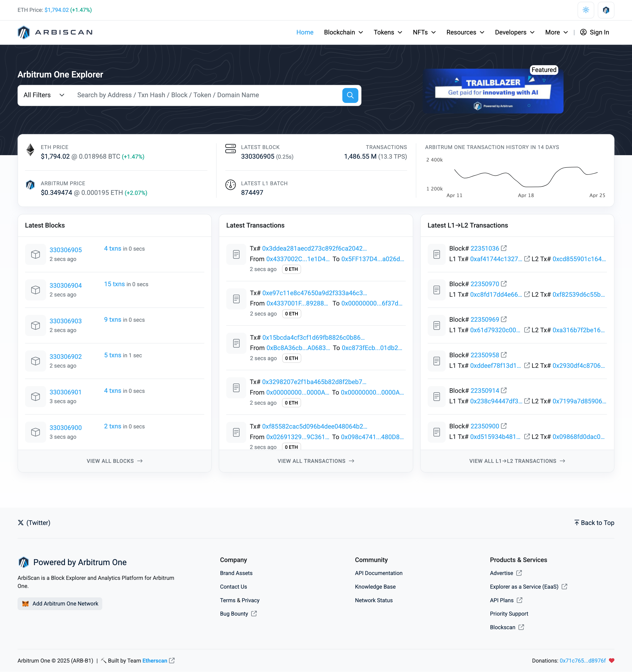Click View All L1→L2 Transactions button
The height and width of the screenshot is (672, 632).
coord(517,461)
